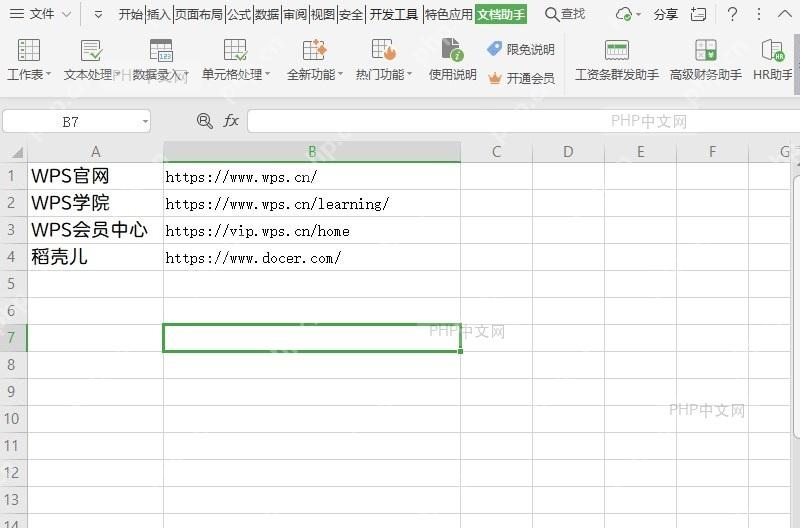Switch to the 公式 tab
The width and height of the screenshot is (800, 528).
tap(239, 14)
